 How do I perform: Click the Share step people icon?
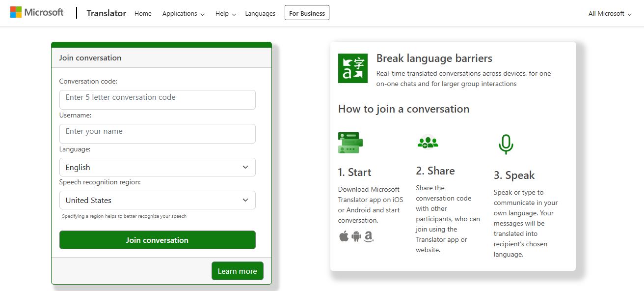pyautogui.click(x=428, y=142)
